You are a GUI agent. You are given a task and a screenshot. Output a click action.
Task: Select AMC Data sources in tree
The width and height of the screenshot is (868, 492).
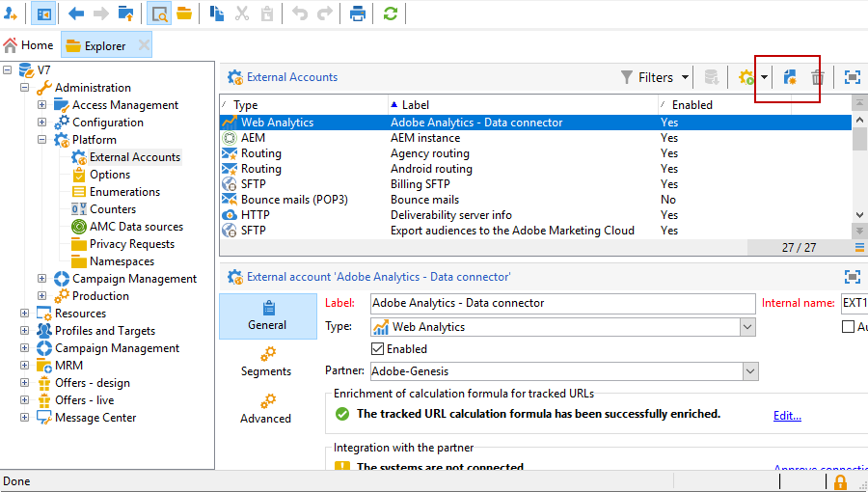(136, 227)
